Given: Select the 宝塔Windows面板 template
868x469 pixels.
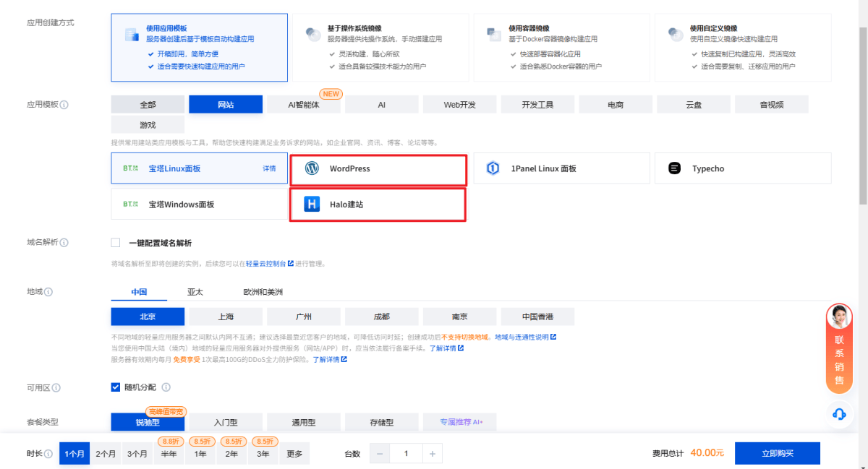Looking at the screenshot, I should tap(199, 205).
